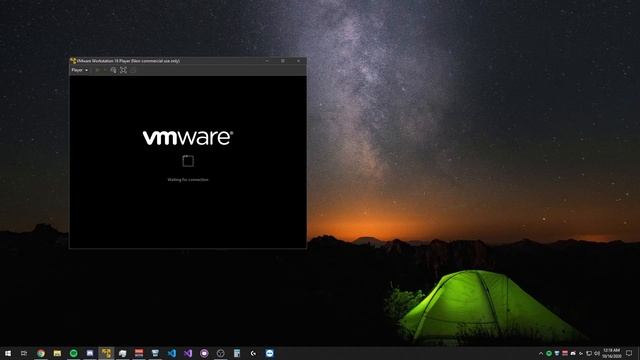640x360 pixels.
Task: Open the volume control in system tray
Action: [x=597, y=353]
